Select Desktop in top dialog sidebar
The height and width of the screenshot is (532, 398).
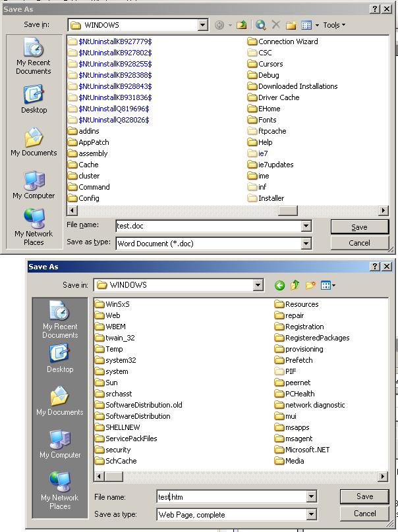[34, 99]
